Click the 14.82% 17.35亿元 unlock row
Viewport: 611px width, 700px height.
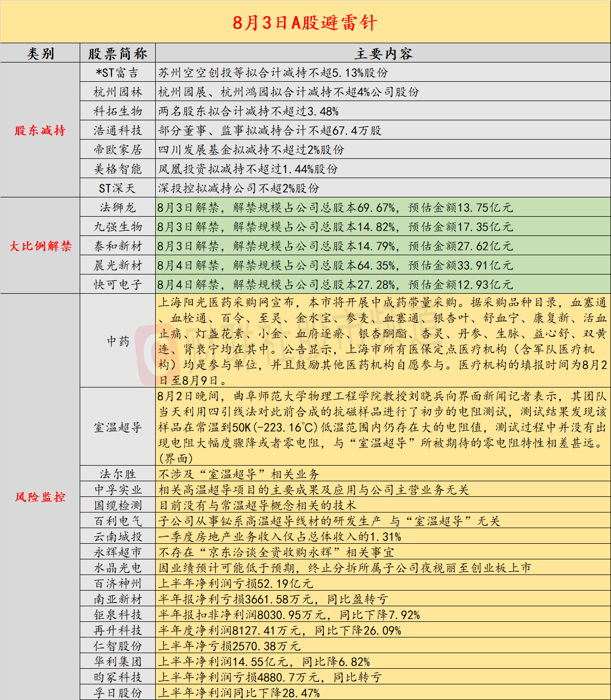(383, 227)
